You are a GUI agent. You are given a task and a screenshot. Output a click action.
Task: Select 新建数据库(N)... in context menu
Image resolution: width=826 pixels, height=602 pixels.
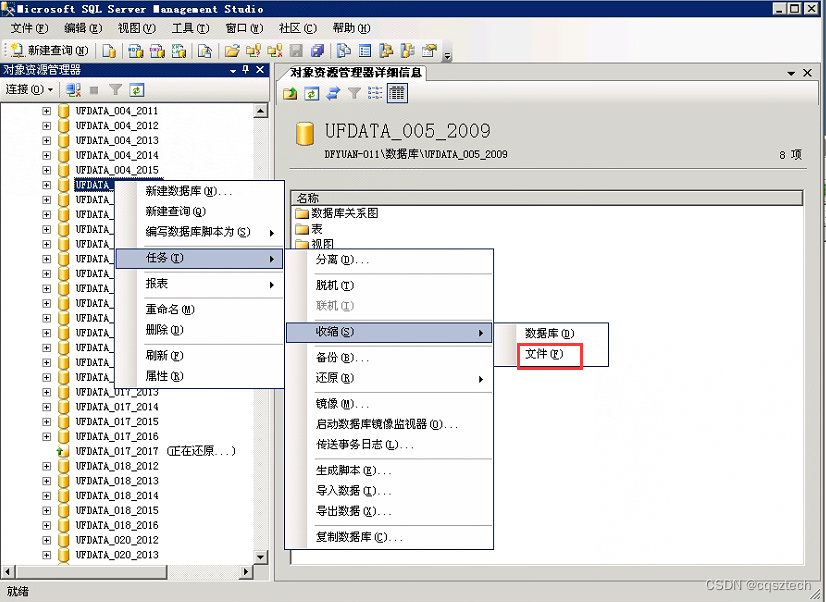pyautogui.click(x=200, y=191)
